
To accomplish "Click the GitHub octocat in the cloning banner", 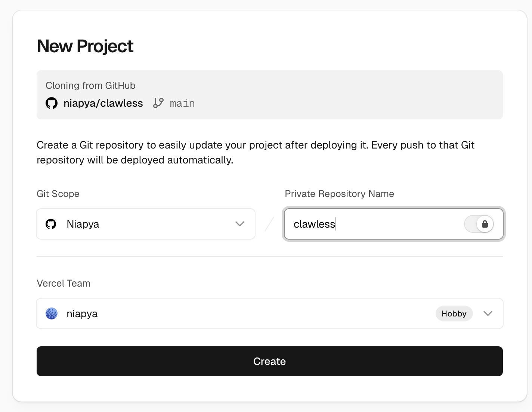I will [52, 103].
